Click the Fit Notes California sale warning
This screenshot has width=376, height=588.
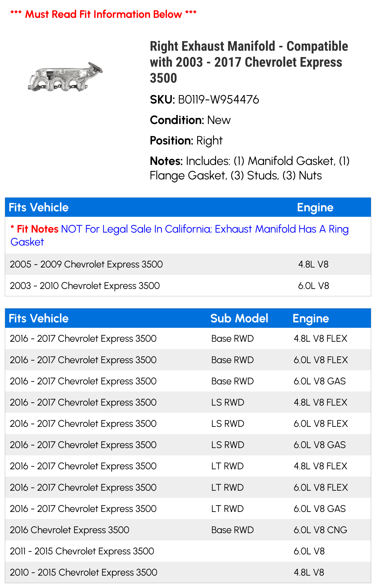[x=179, y=235]
